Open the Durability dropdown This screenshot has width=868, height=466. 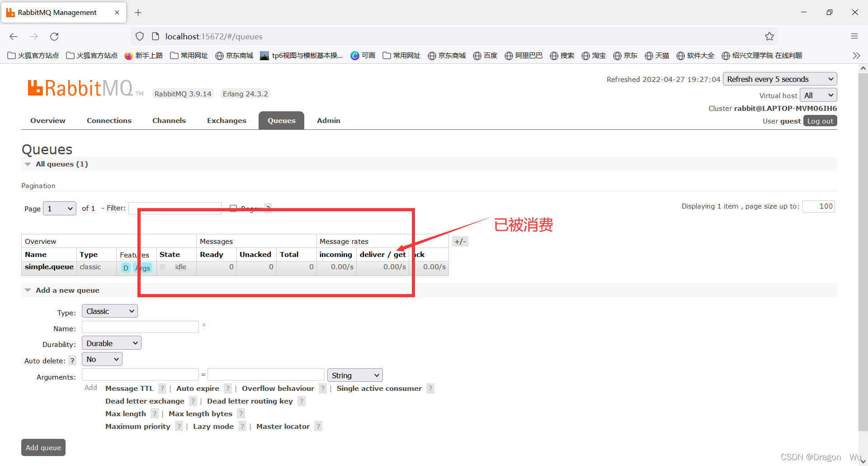(111, 343)
